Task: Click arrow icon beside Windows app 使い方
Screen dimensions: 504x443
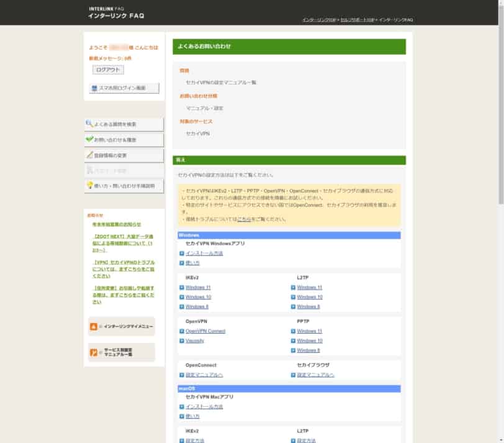Action: 182,263
